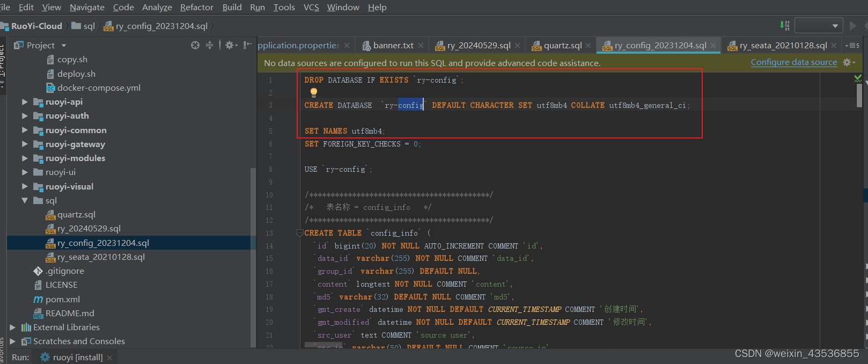Open the Navigate menu
This screenshot has height=364, width=868.
(x=87, y=7)
